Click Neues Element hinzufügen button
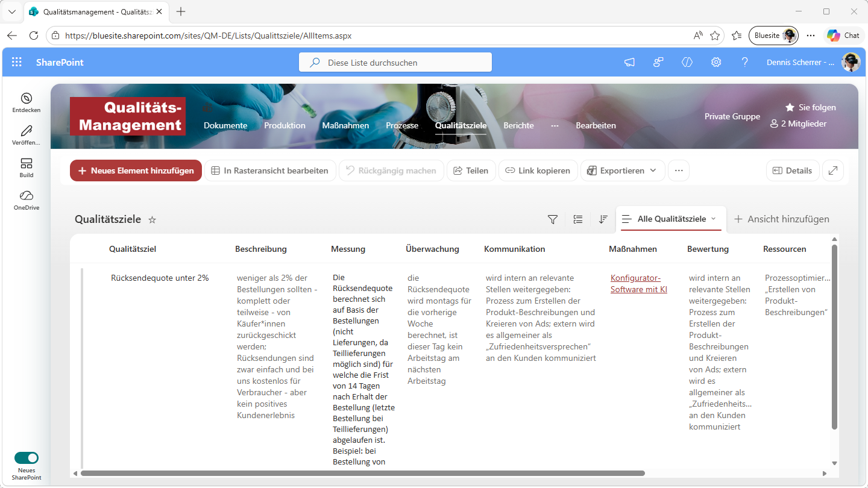Viewport: 868px width, 488px height. (x=136, y=170)
